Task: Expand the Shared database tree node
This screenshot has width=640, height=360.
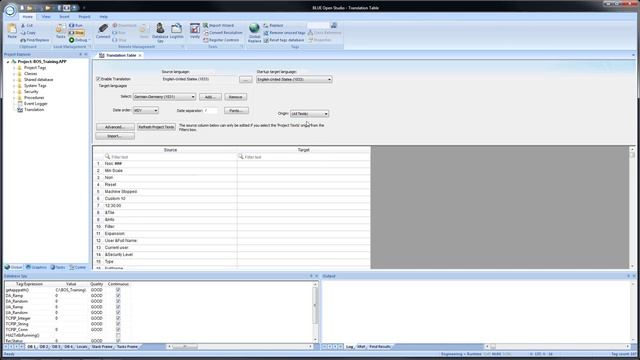Action: click(14, 80)
